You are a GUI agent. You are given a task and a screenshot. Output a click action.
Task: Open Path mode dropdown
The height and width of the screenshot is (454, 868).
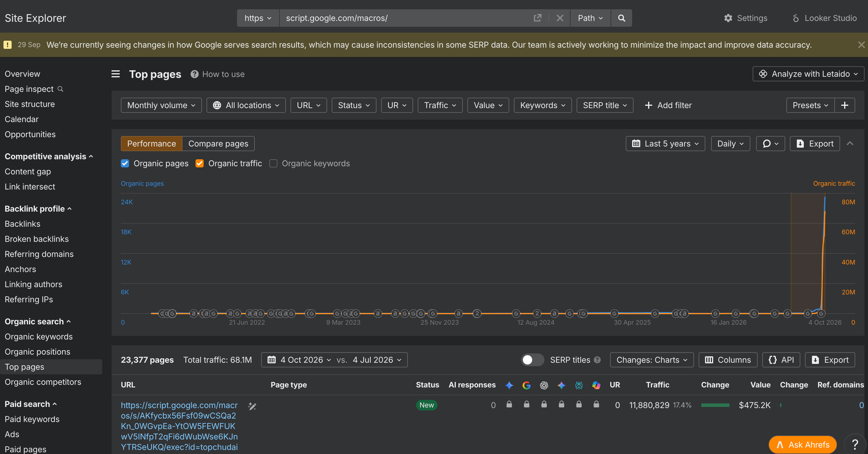tap(590, 18)
